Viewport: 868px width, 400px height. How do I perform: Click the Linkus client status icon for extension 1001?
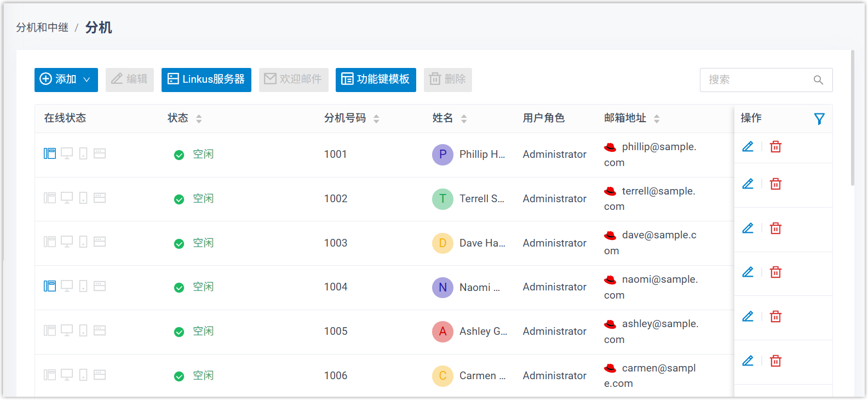click(x=50, y=153)
